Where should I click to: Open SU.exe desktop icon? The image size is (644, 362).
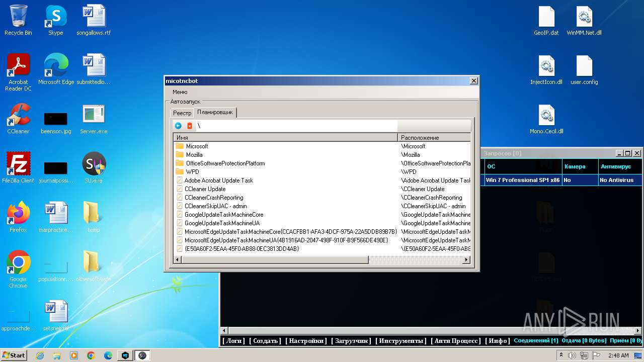click(x=94, y=168)
